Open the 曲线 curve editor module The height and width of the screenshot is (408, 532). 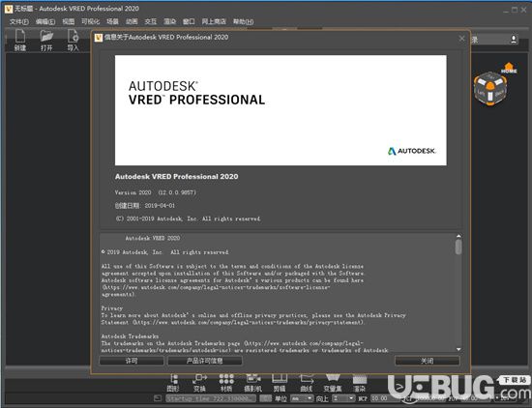tap(306, 383)
